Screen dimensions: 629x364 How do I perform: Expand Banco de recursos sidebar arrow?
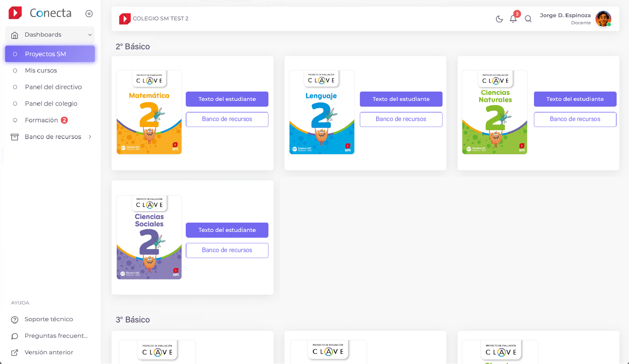[90, 137]
